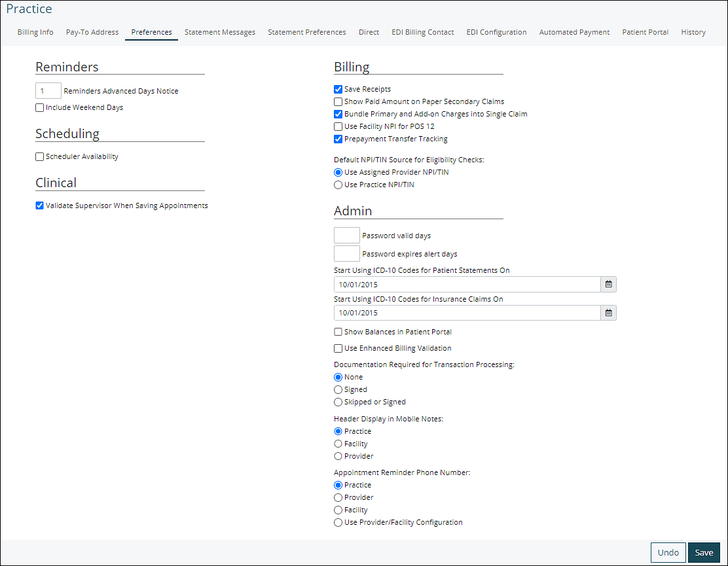The height and width of the screenshot is (566, 728).
Task: Select Signed documentation requirement
Action: pyautogui.click(x=338, y=390)
